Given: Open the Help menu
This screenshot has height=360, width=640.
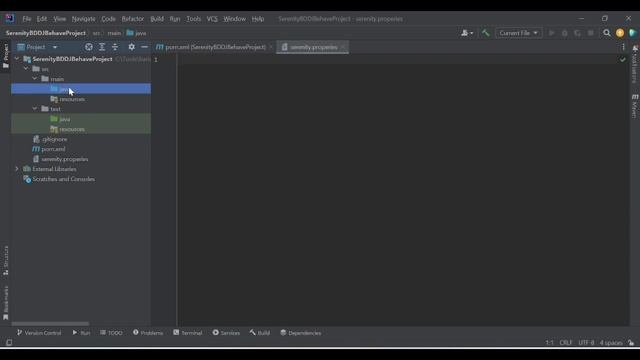Looking at the screenshot, I should (258, 19).
